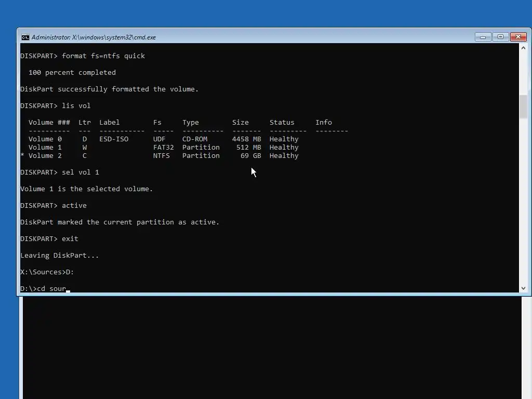Click the 'FAT32' file system value
This screenshot has height=399, width=532.
click(163, 148)
